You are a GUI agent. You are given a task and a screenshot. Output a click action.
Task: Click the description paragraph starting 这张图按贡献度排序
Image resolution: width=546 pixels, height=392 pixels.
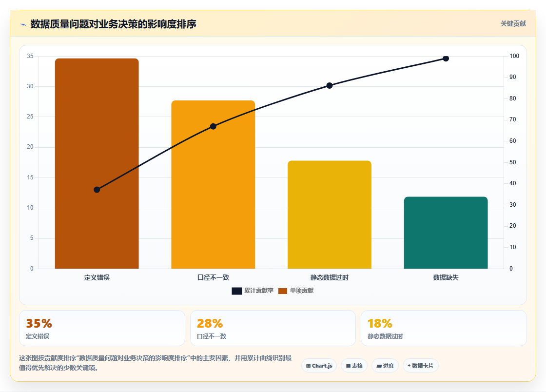[156, 363]
